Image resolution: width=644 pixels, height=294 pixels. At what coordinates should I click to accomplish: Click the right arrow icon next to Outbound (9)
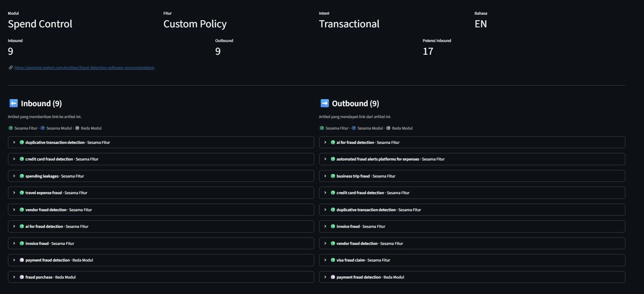click(x=325, y=103)
